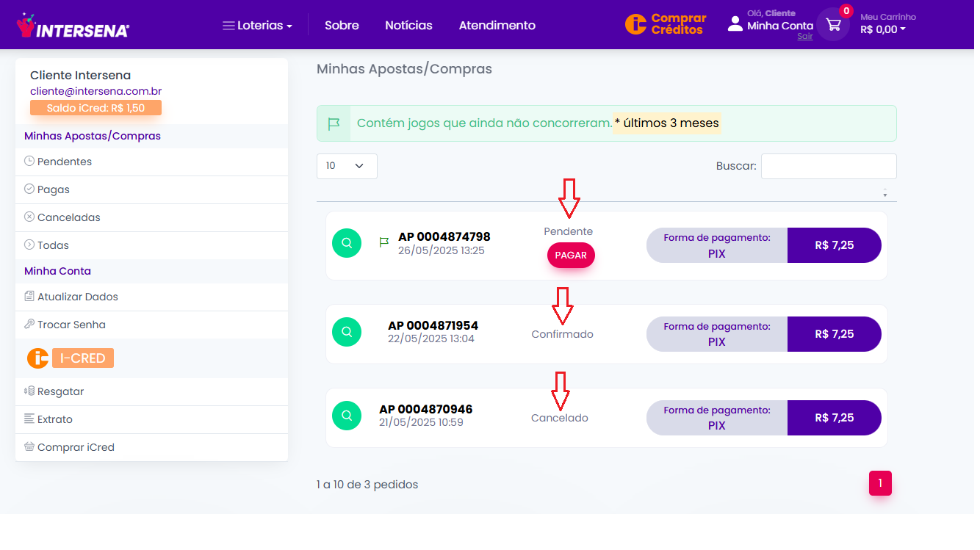This screenshot has width=980, height=550.
Task: Click inside the Buscar search field
Action: (828, 166)
